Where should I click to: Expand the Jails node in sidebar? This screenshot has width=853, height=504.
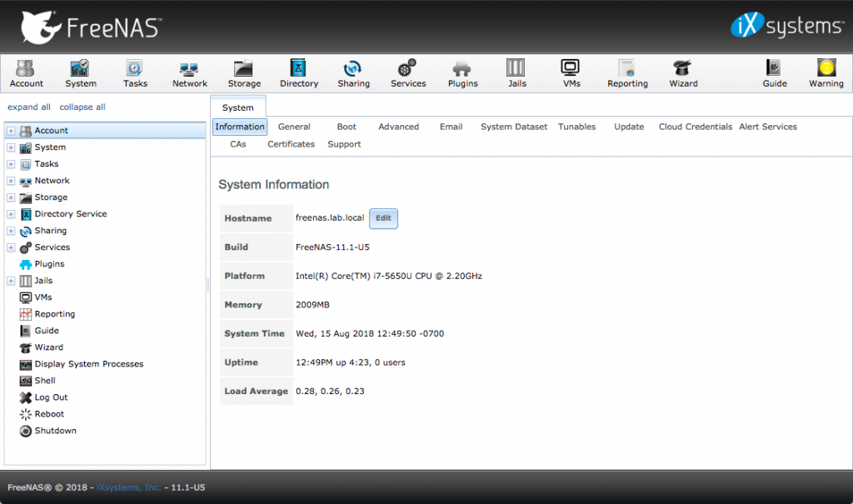pos(11,281)
